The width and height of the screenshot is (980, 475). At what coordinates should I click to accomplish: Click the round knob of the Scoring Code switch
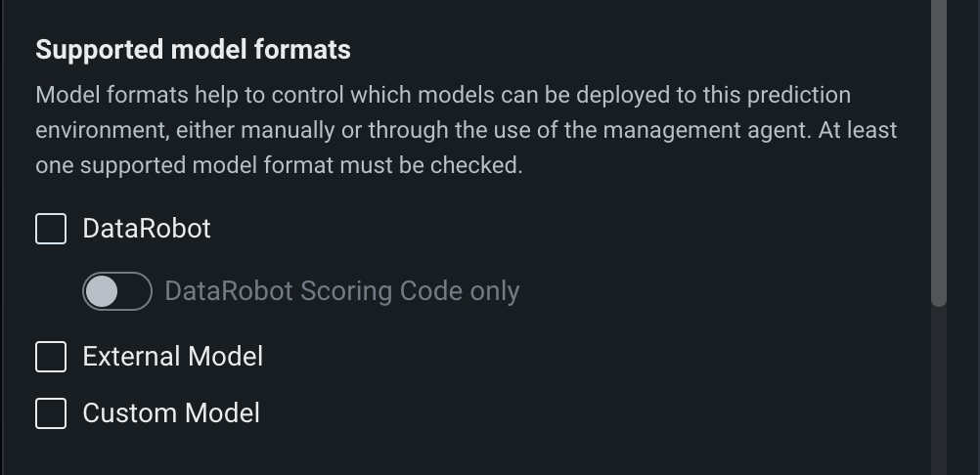102,291
